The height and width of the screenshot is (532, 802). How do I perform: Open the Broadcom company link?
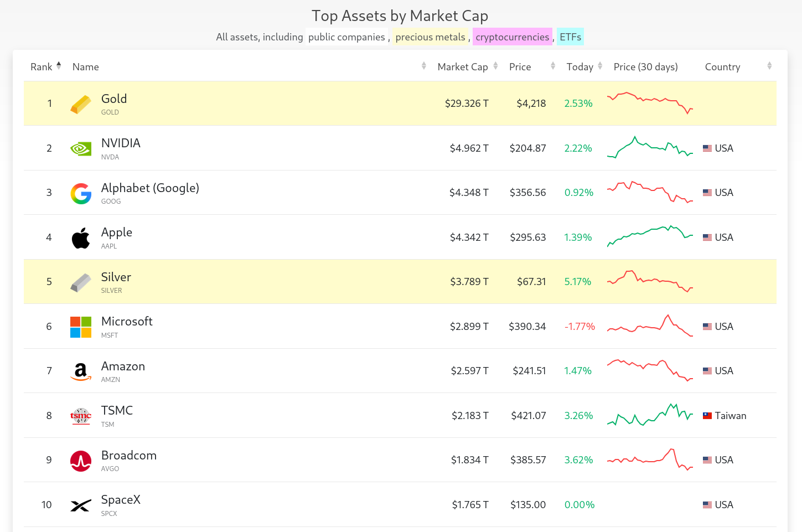[x=129, y=456]
